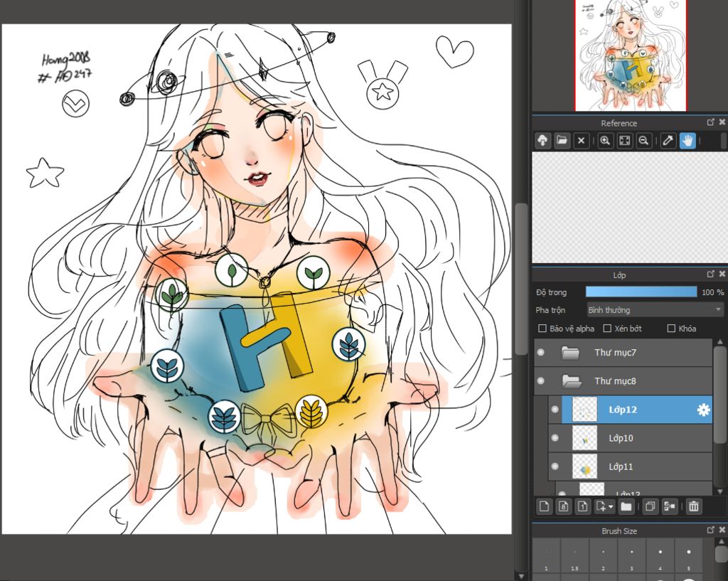Undock the Brush Size panel
This screenshot has width=728, height=581.
point(710,530)
